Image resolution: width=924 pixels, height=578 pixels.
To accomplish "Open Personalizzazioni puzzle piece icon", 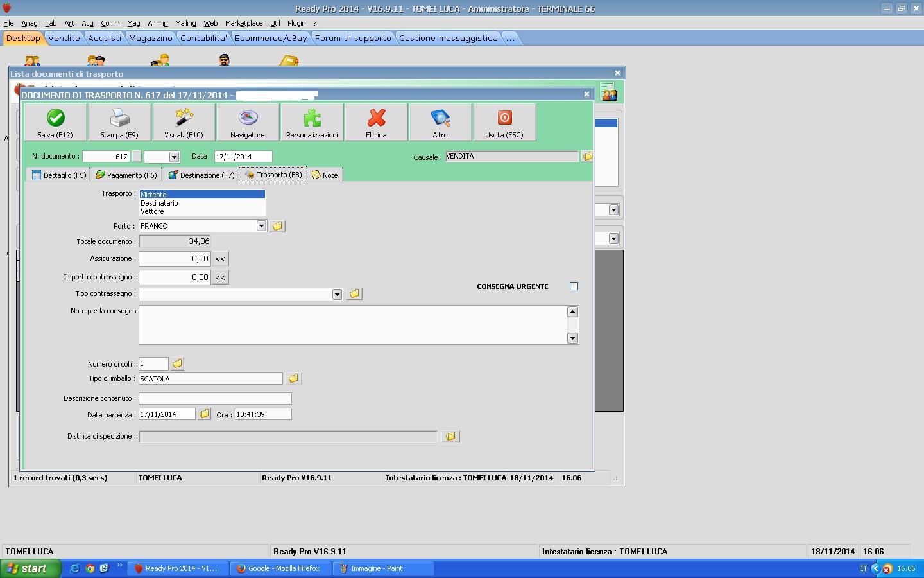I will click(312, 118).
